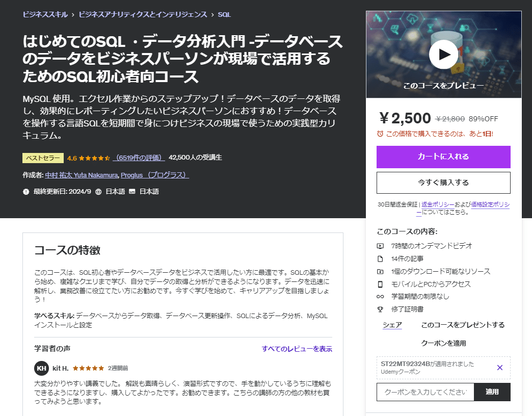532x416 pixels.
Task: Play the course preview video
Action: point(443,54)
